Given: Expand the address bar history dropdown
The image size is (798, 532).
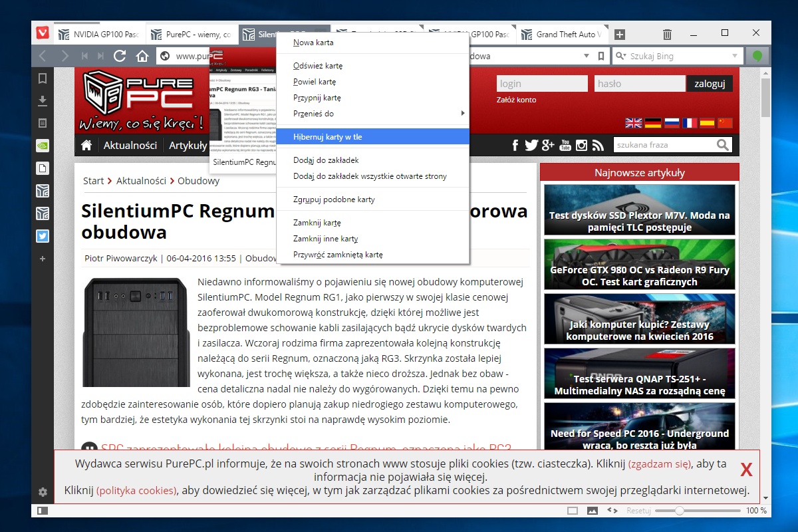Looking at the screenshot, I should click(x=585, y=56).
